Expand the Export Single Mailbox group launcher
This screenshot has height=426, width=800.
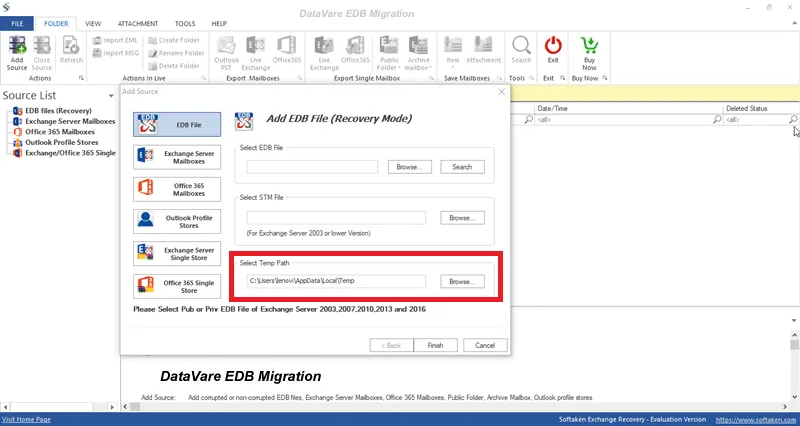(x=432, y=78)
